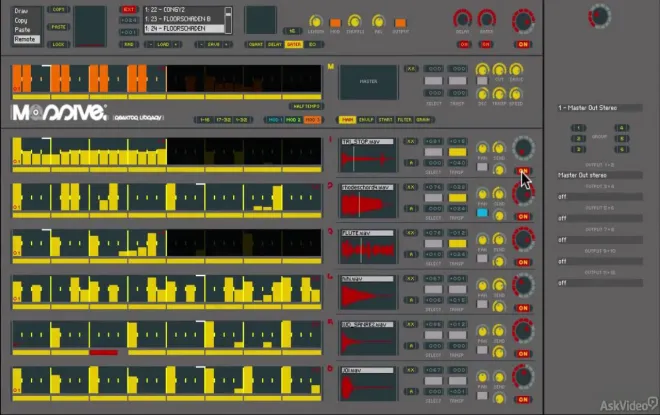Select Paste in the mode list
This screenshot has width=660, height=415.
(22, 29)
